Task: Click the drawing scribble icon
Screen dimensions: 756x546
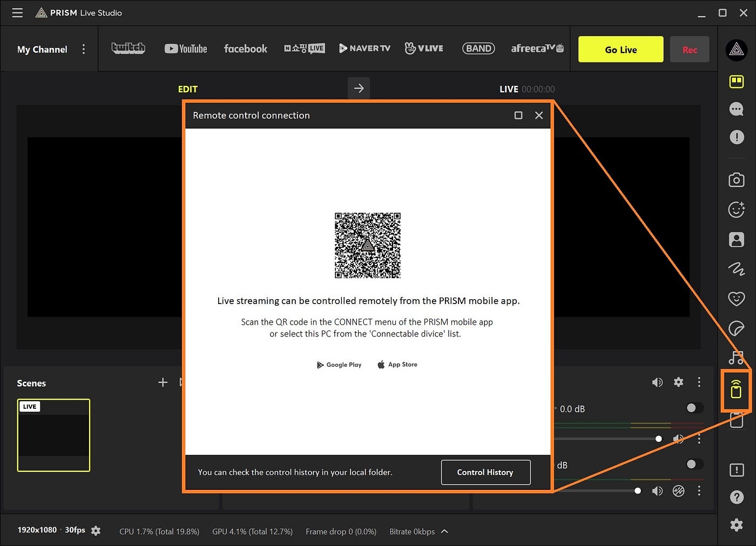Action: click(x=736, y=268)
